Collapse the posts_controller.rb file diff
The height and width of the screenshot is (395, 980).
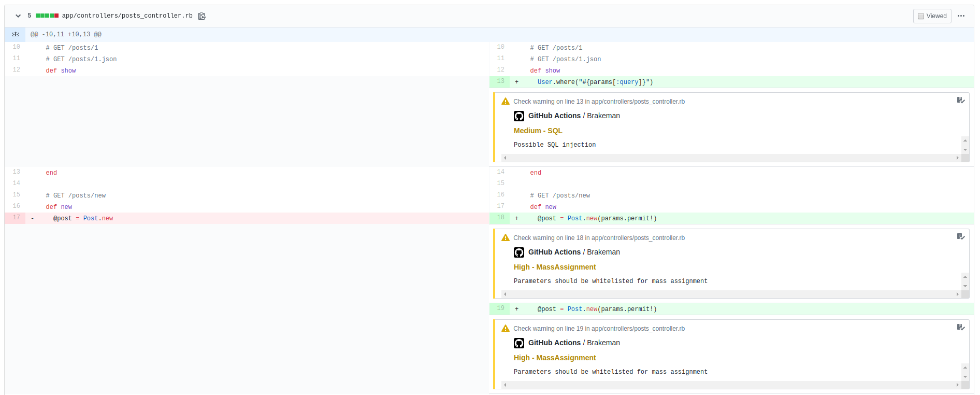pyautogui.click(x=18, y=16)
